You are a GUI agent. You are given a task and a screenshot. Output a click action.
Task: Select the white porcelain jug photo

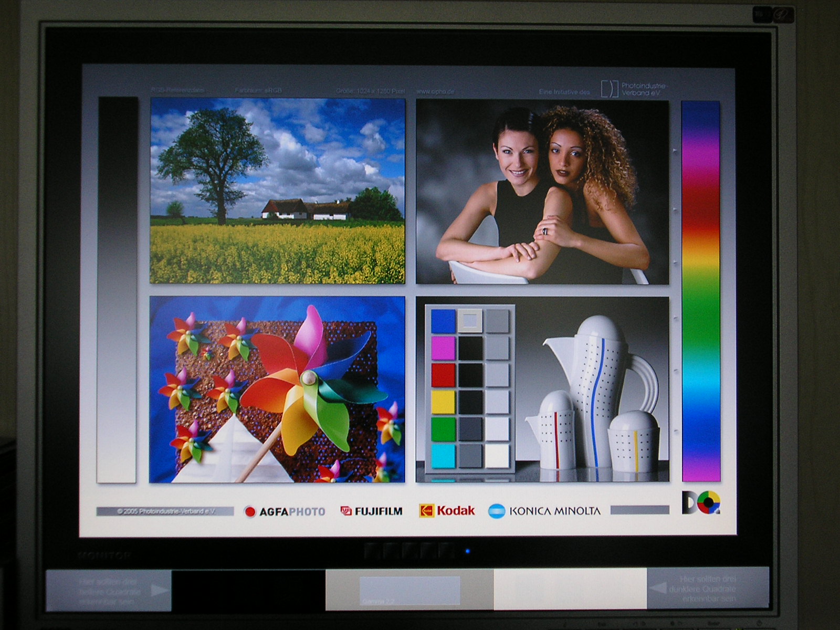(593, 389)
